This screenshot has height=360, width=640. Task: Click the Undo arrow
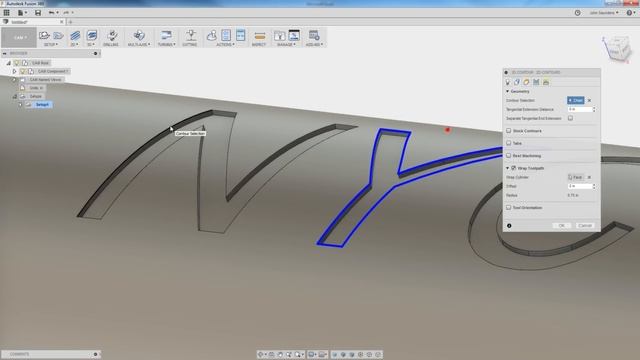pos(52,13)
